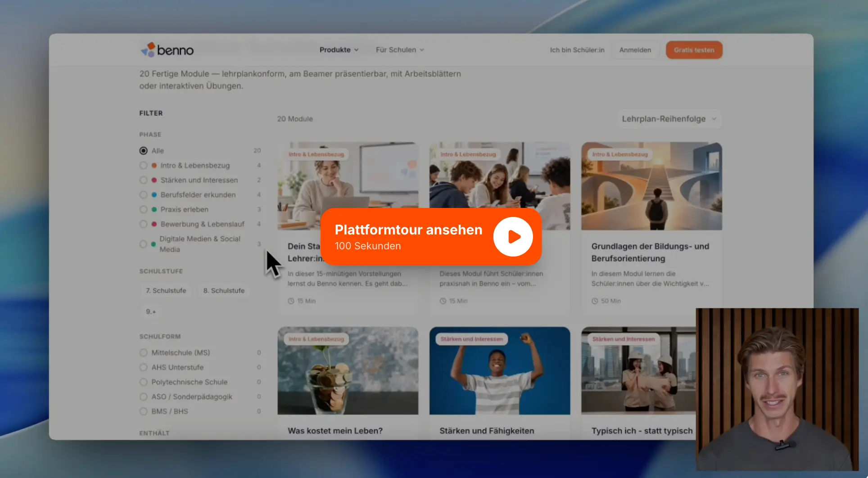
Task: Select the Alle phase radio button
Action: (x=144, y=151)
